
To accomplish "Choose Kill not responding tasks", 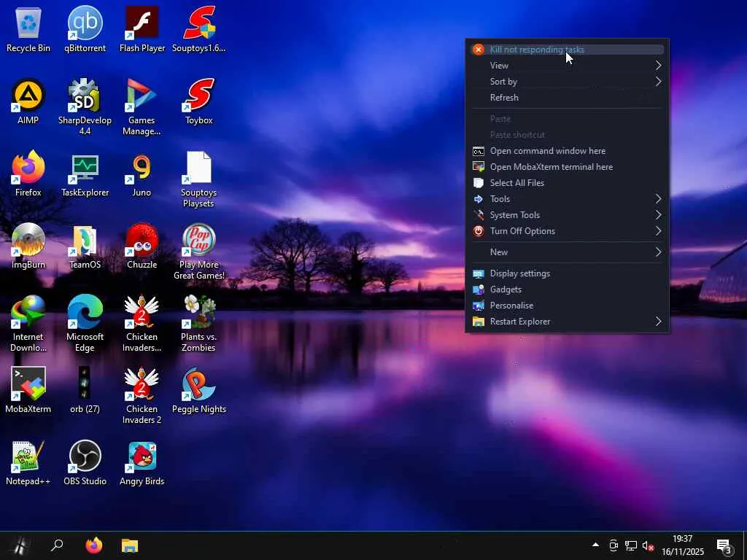I will (537, 50).
